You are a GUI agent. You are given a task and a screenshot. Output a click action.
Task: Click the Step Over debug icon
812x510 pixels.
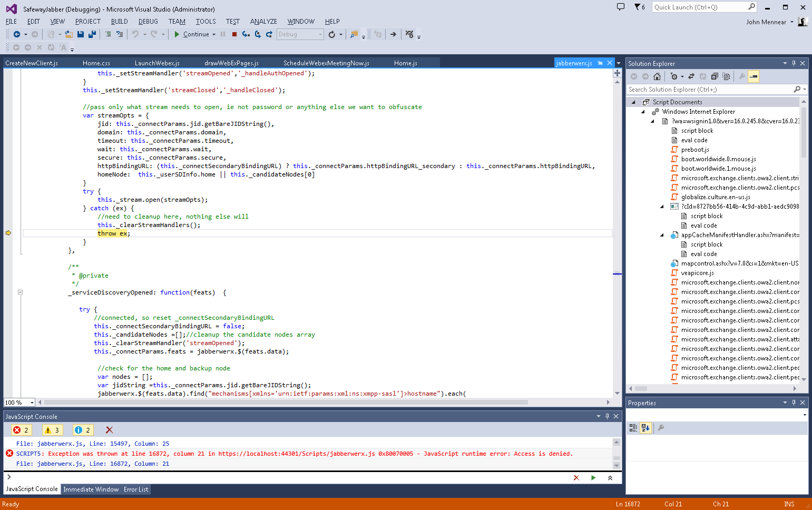pos(258,34)
